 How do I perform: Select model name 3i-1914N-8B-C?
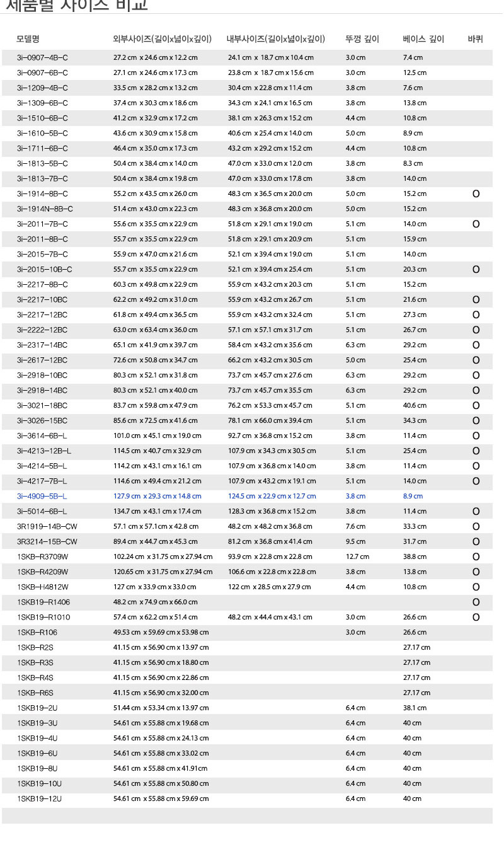coord(45,209)
